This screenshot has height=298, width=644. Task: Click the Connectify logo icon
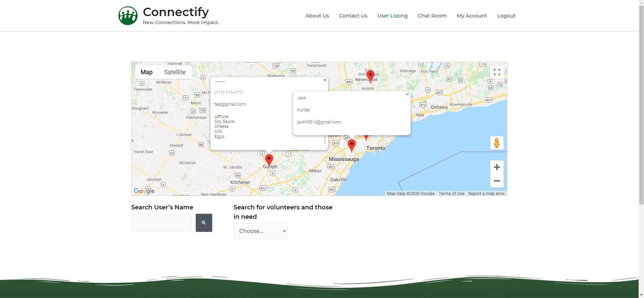click(x=128, y=16)
